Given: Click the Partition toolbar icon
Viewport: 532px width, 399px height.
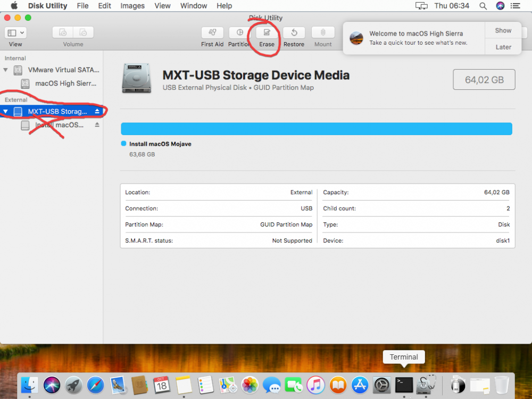Looking at the screenshot, I should pyautogui.click(x=239, y=32).
